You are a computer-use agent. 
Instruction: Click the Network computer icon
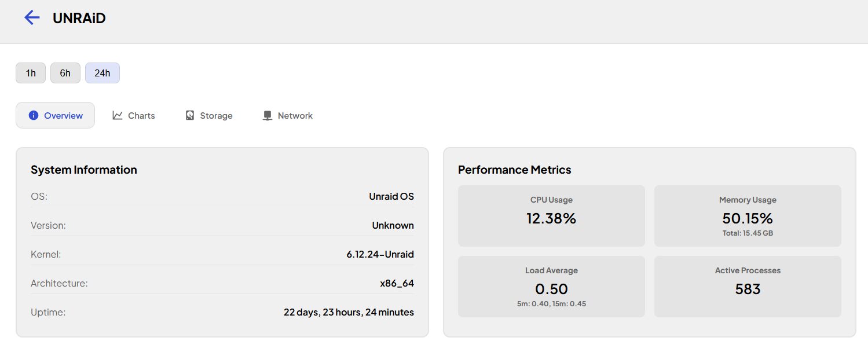point(267,115)
